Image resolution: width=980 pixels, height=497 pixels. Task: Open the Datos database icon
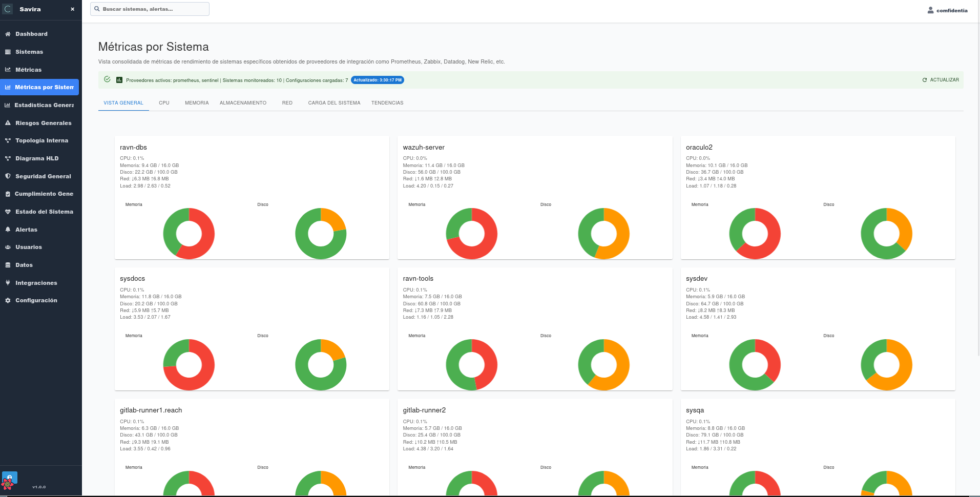[8, 265]
